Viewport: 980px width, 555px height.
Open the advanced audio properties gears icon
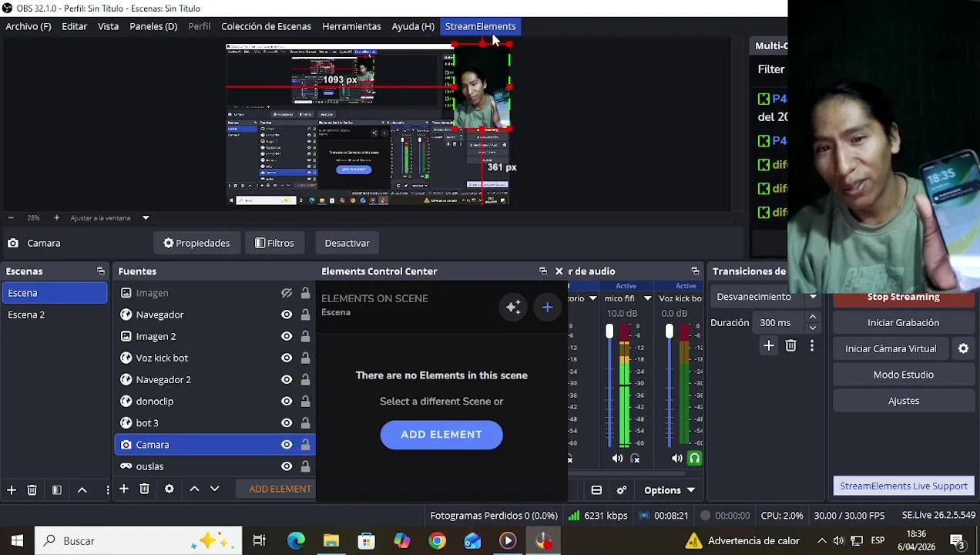tap(622, 490)
